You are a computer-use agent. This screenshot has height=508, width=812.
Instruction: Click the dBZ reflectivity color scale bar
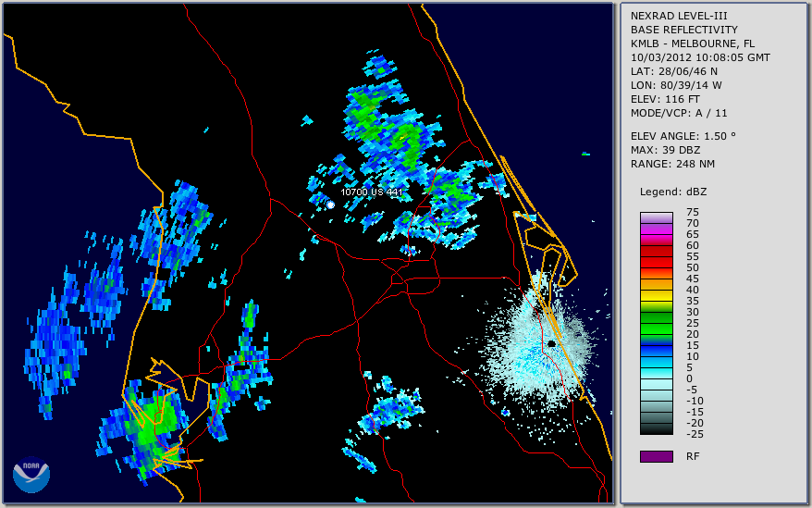point(656,324)
